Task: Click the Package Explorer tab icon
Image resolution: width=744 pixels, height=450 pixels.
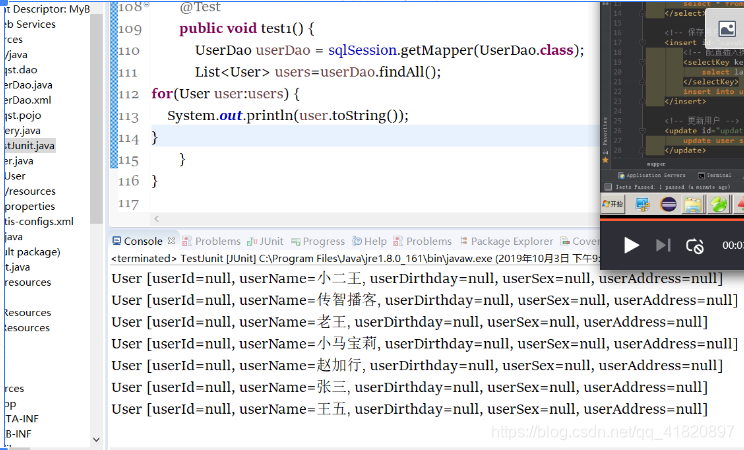Action: tap(464, 241)
